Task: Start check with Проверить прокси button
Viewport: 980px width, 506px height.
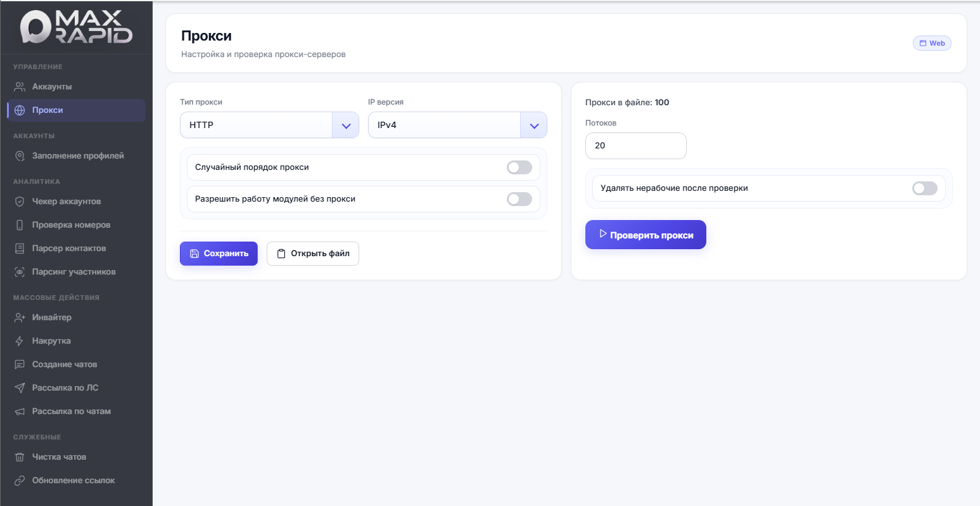Action: (x=645, y=235)
